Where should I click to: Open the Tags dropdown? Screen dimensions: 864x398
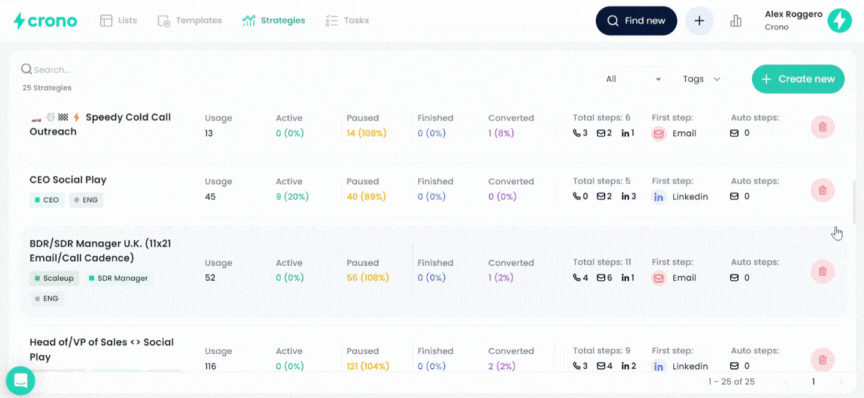701,79
